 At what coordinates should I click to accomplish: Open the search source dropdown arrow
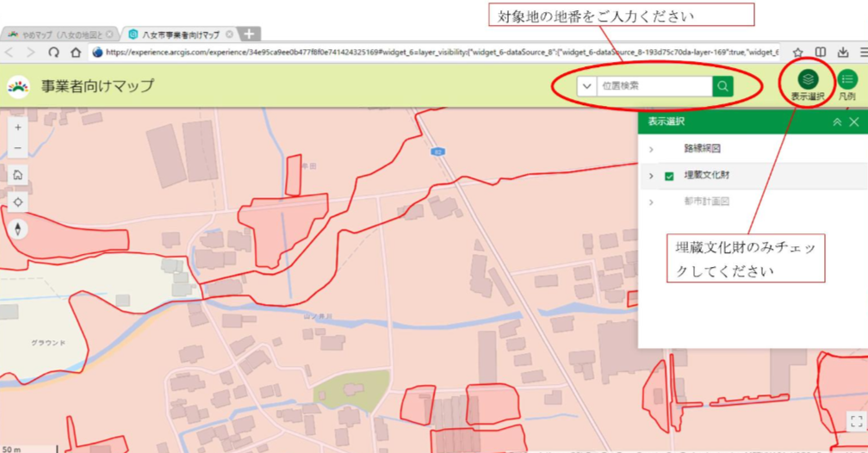pos(586,86)
